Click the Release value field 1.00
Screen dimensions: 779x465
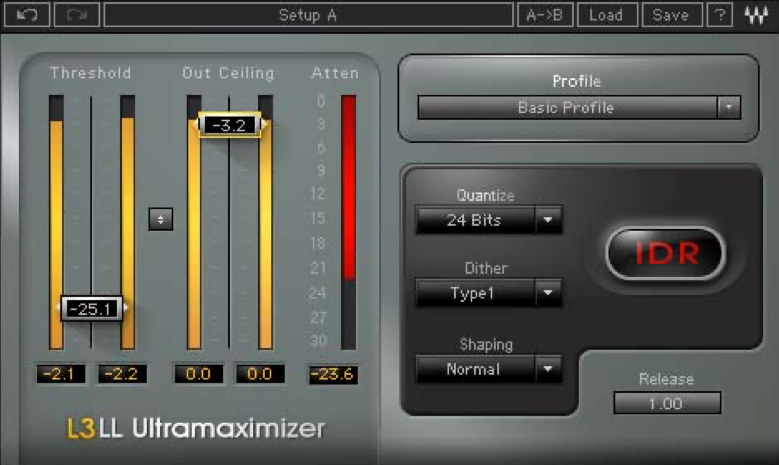point(667,403)
